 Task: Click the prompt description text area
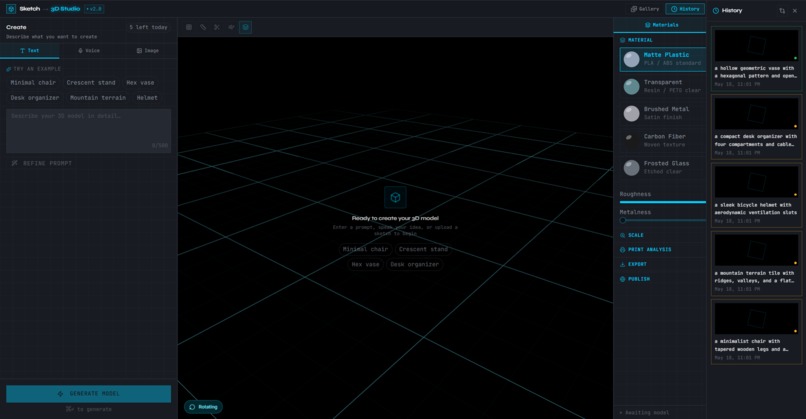click(88, 131)
